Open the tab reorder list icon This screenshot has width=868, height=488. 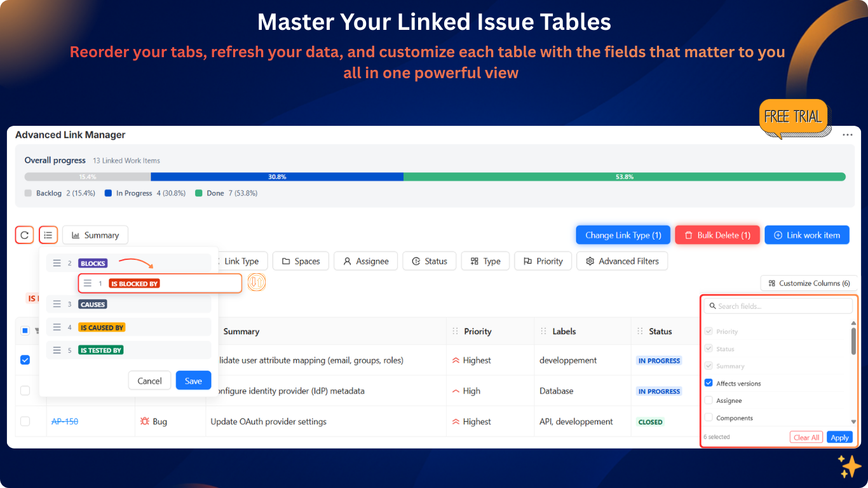(x=48, y=234)
